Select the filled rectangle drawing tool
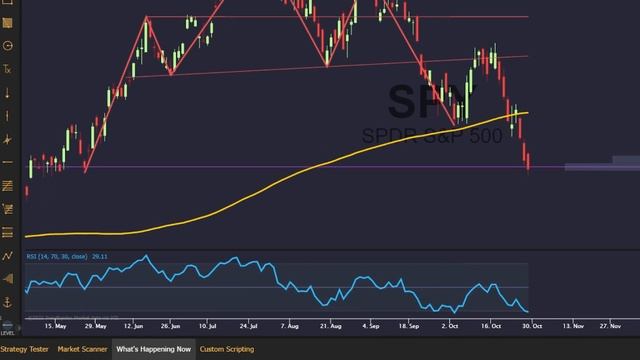Viewport: 640px width, 360px height. coord(7,23)
